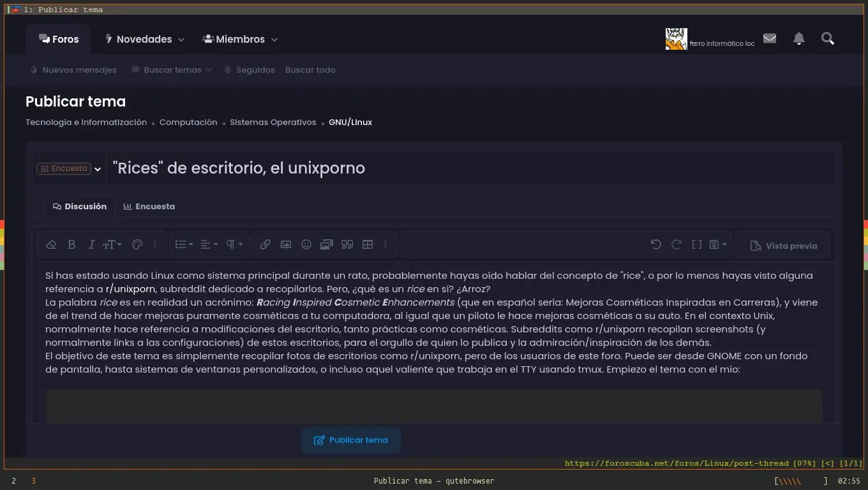
Task: Click the thread title input field
Action: [x=471, y=168]
